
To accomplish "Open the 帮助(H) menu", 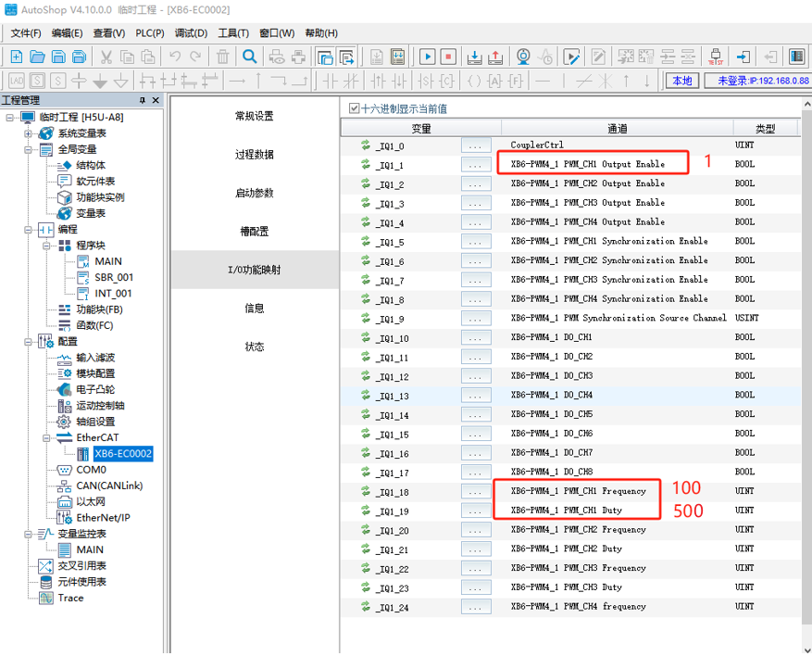I will [x=321, y=33].
